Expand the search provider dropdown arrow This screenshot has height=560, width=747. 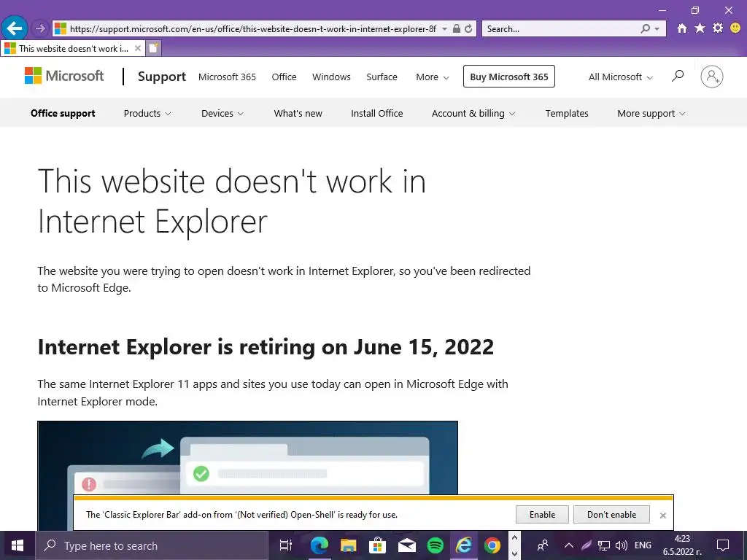pos(657,28)
